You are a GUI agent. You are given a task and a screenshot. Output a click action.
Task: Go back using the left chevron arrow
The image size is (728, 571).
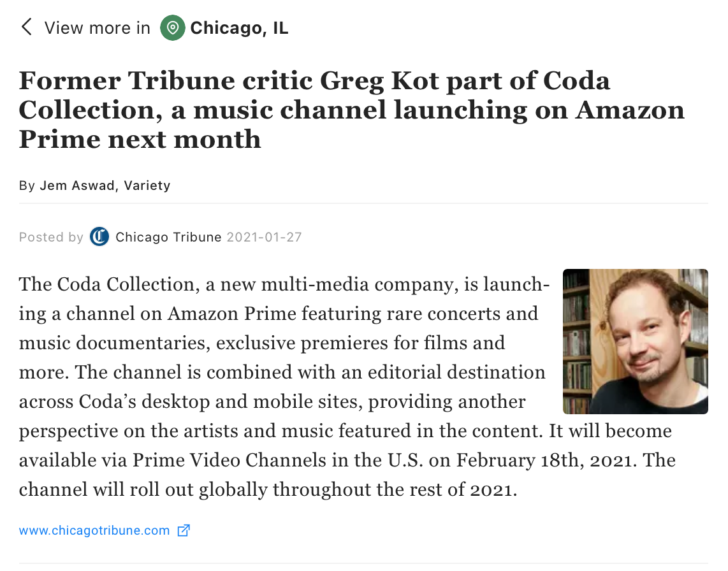click(x=27, y=27)
